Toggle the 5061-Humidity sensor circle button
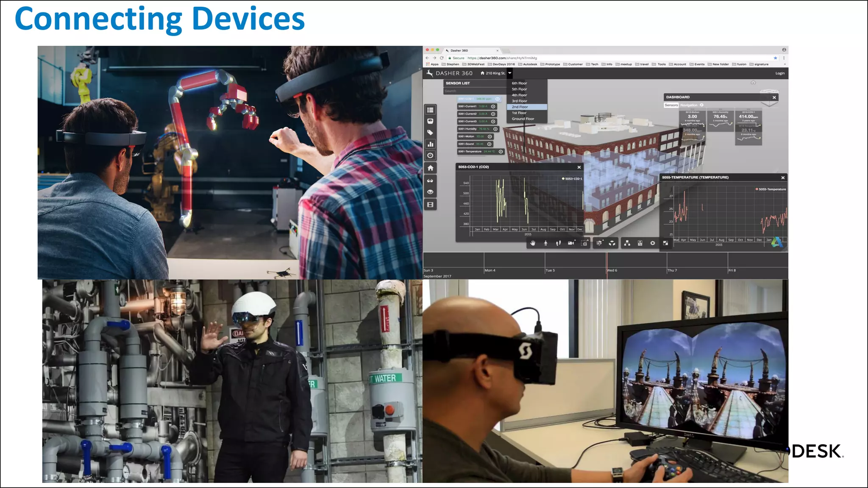 pyautogui.click(x=495, y=129)
